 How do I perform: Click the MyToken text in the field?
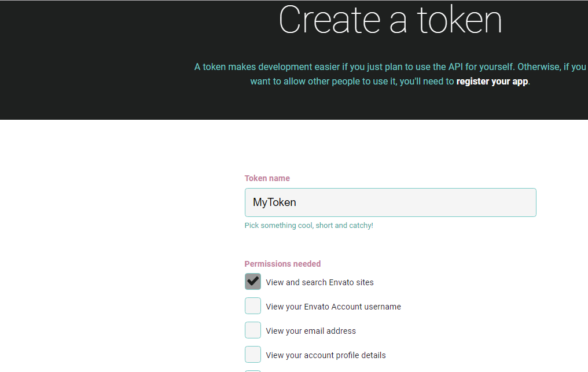(274, 202)
